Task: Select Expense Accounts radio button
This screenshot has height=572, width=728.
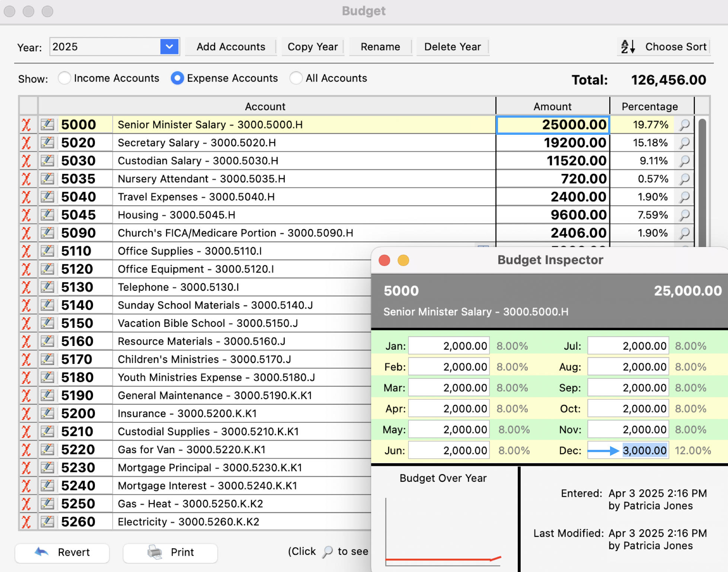Action: point(177,78)
